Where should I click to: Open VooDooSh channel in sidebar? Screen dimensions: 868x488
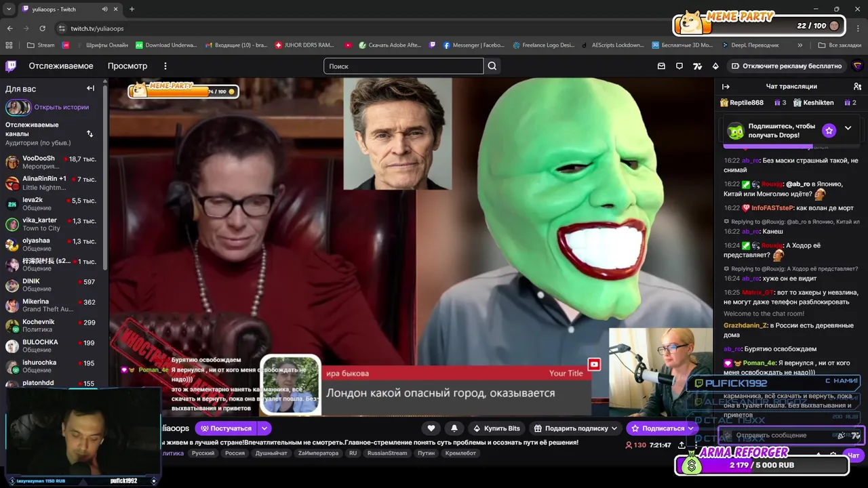point(52,162)
